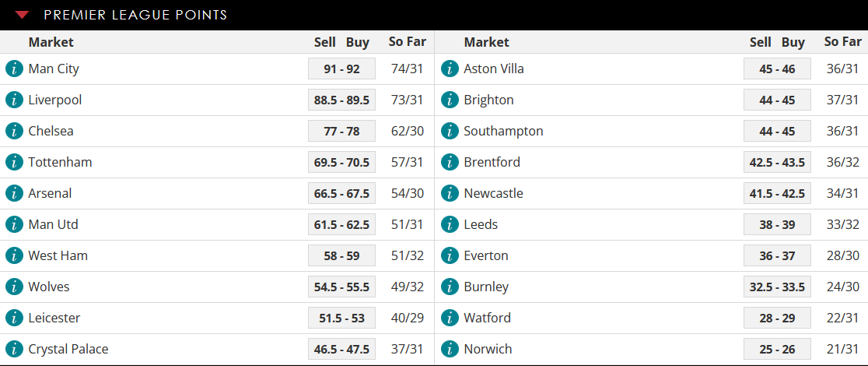
Task: Select the Newcastle 41.5 - 42.5 spread
Action: pos(777,193)
